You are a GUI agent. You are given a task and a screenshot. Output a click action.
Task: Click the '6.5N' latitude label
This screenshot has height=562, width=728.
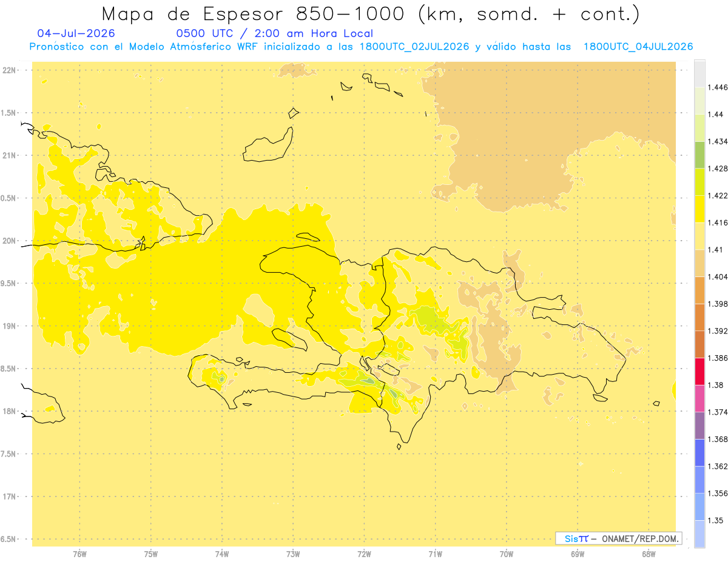[8, 540]
